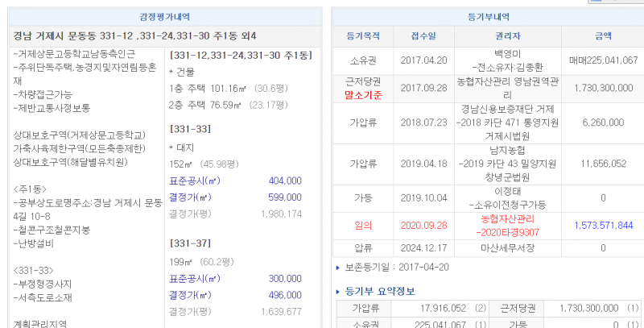Select the blue amount 1,573,571,844

[605, 225]
